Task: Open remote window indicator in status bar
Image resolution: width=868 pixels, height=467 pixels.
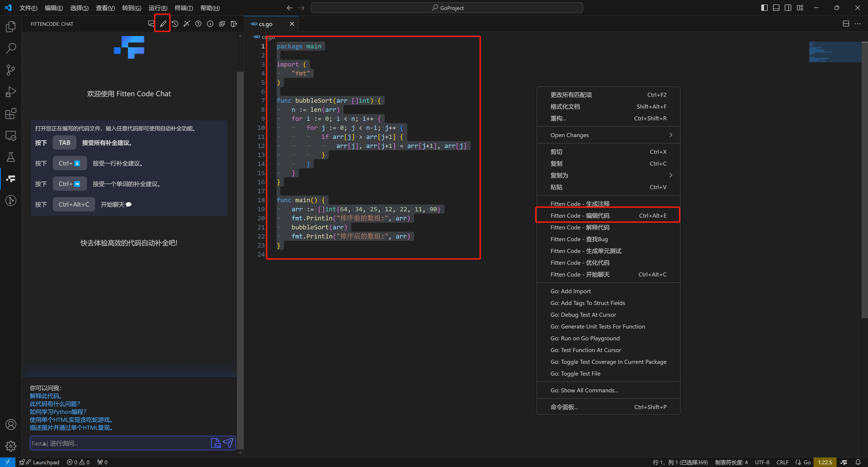Action: pyautogui.click(x=7, y=462)
